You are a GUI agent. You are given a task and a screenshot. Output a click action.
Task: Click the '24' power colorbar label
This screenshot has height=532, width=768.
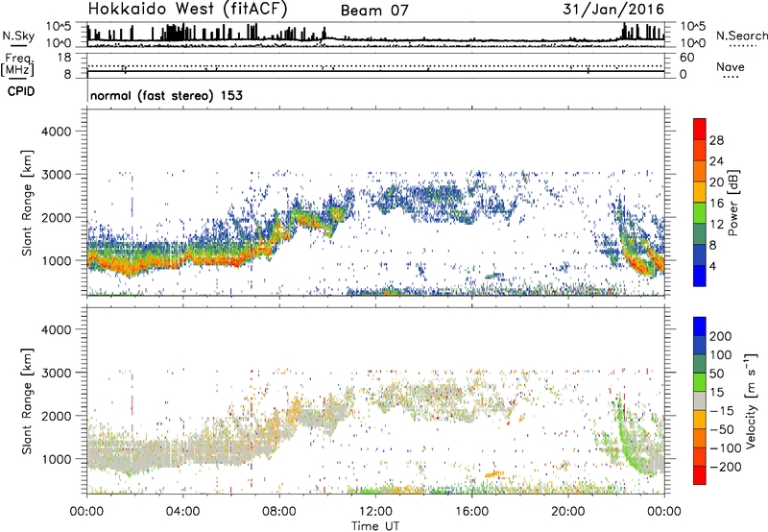[x=716, y=161]
